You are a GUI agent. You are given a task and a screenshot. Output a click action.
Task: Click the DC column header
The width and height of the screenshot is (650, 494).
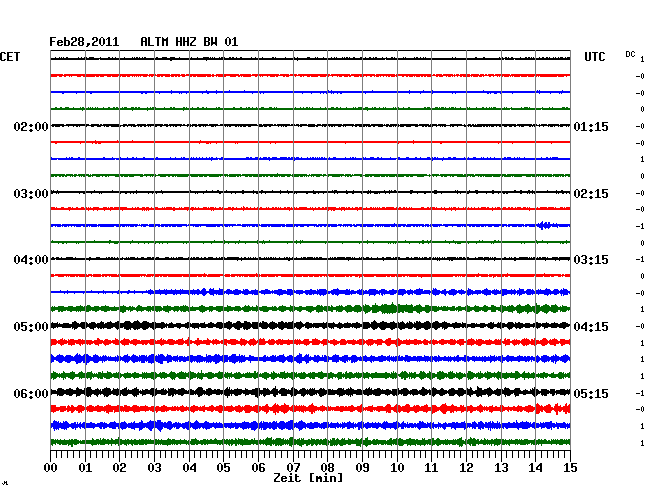(630, 54)
